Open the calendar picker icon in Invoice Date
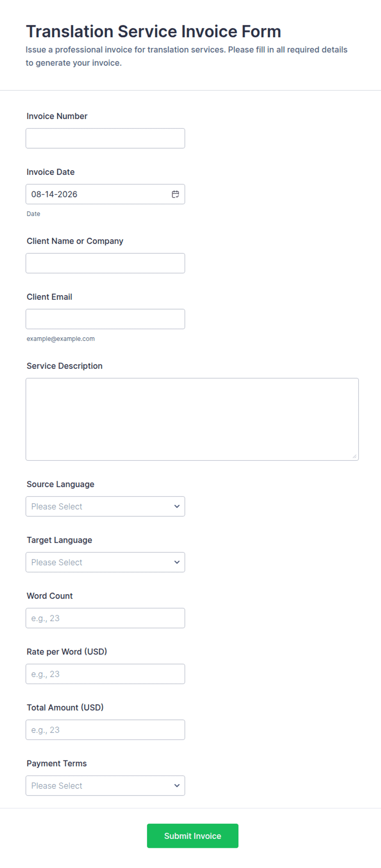This screenshot has width=381, height=868. pos(175,194)
